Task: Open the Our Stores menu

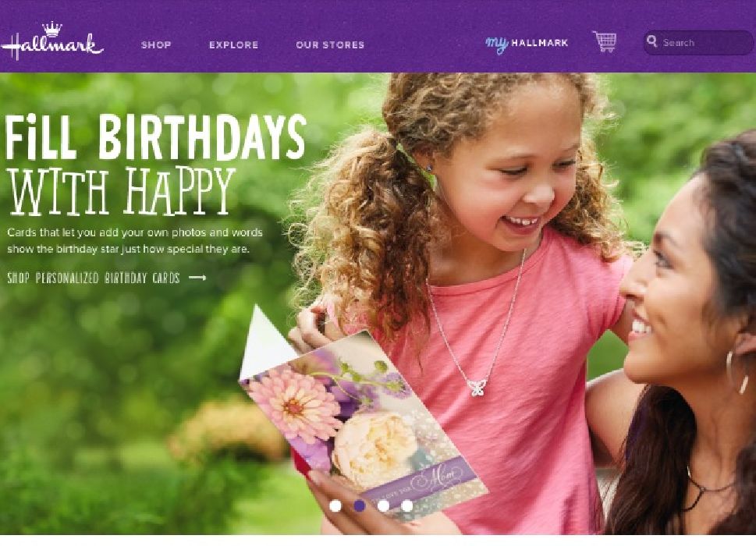Action: (330, 44)
